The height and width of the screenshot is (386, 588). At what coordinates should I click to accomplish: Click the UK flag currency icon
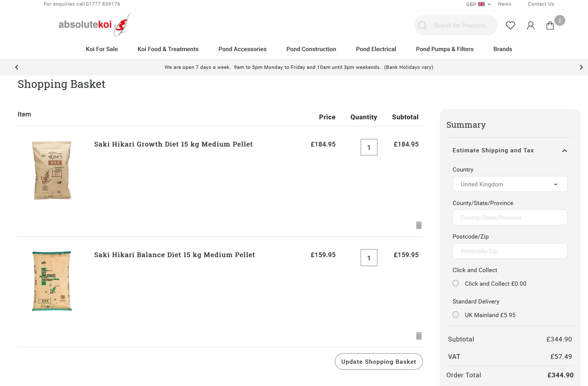pos(481,4)
